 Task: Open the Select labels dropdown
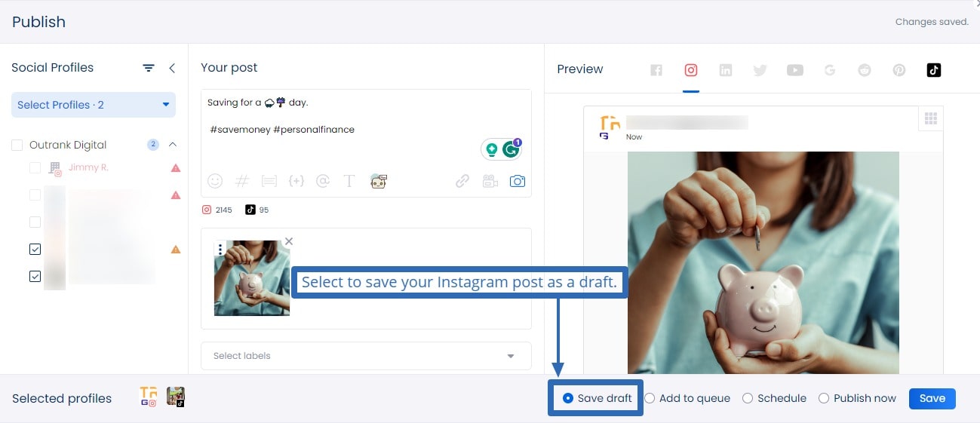[x=366, y=356]
